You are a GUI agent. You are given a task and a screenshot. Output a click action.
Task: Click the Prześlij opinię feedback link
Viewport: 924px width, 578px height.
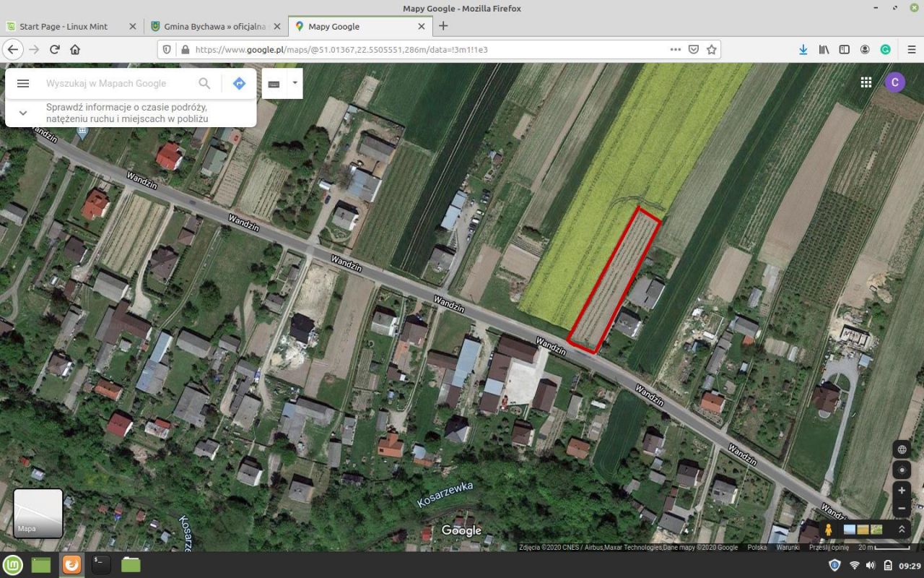[829, 548]
